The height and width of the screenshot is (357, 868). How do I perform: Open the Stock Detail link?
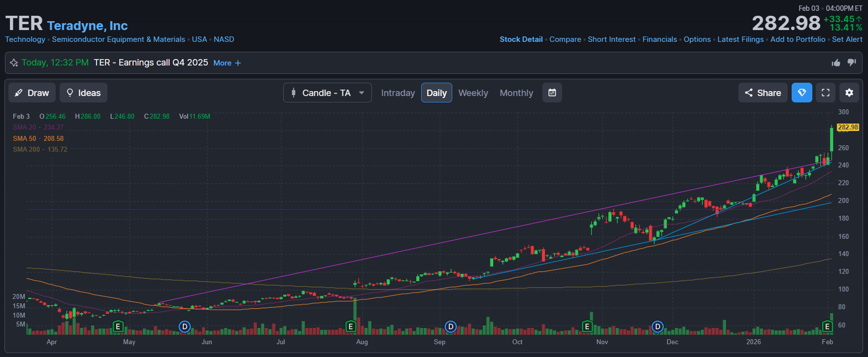point(521,39)
